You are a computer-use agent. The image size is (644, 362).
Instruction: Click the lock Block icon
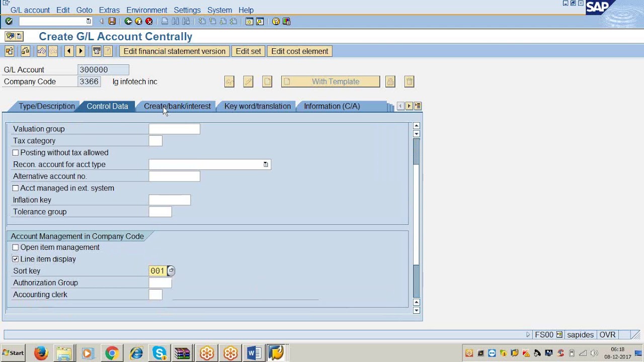tap(390, 81)
